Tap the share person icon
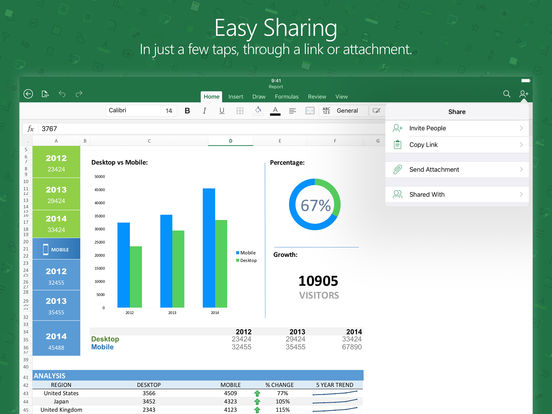 coord(523,94)
